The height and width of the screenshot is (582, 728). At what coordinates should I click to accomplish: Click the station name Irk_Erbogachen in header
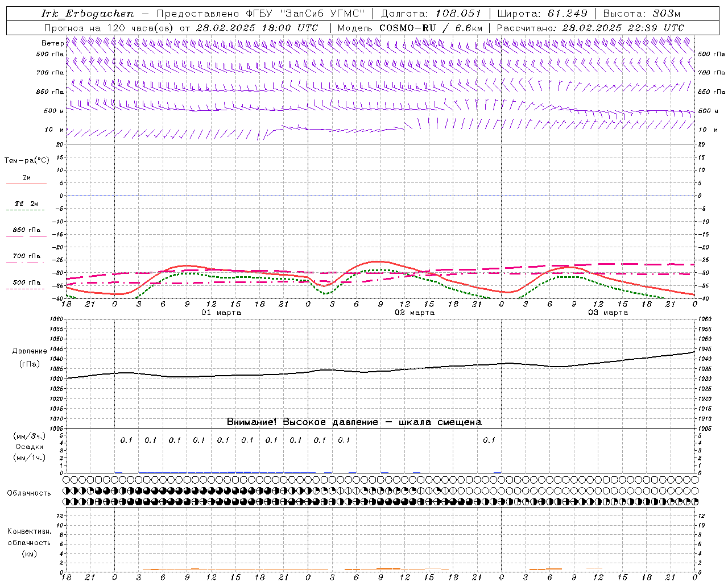(88, 14)
